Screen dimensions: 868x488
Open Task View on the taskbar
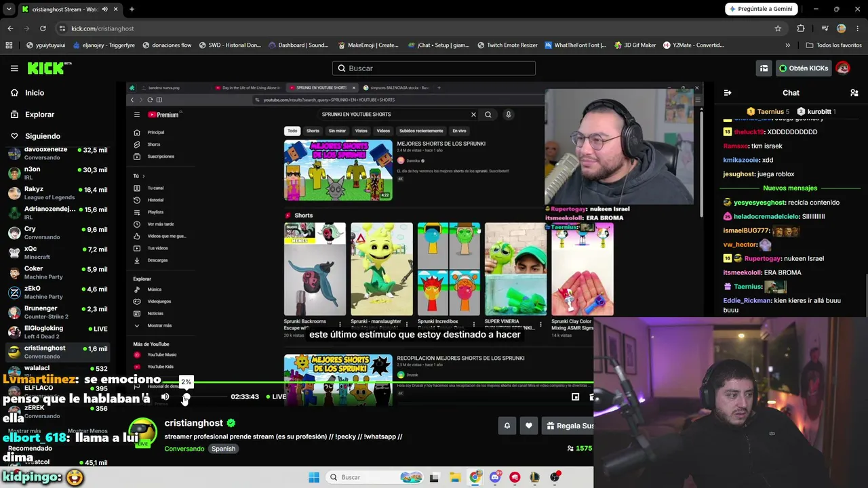pos(434,477)
